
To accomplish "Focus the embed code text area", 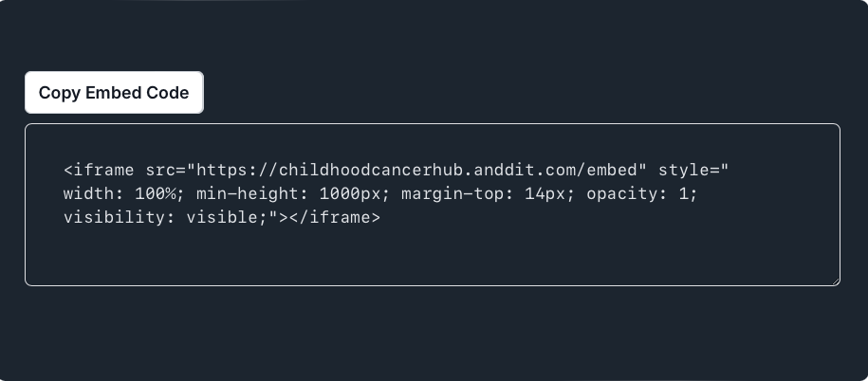I will coord(433,205).
